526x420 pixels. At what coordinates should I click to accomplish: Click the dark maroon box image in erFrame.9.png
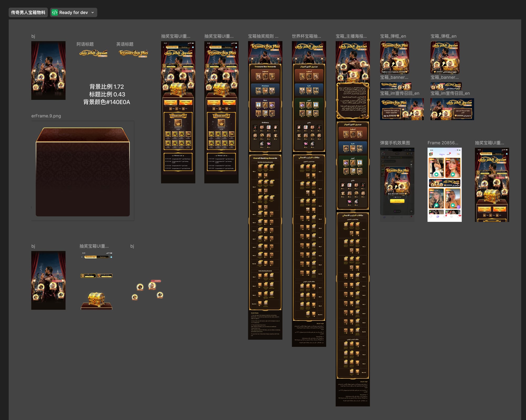click(83, 172)
